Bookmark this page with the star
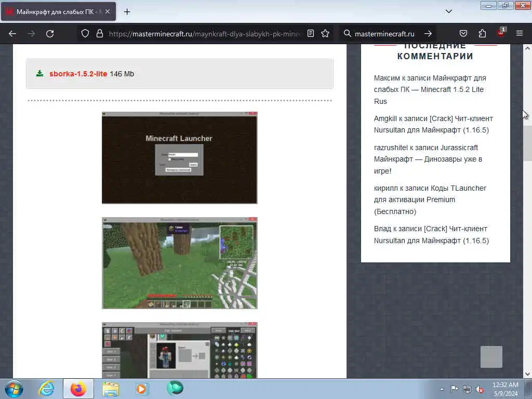This screenshot has width=532, height=399. [325, 34]
